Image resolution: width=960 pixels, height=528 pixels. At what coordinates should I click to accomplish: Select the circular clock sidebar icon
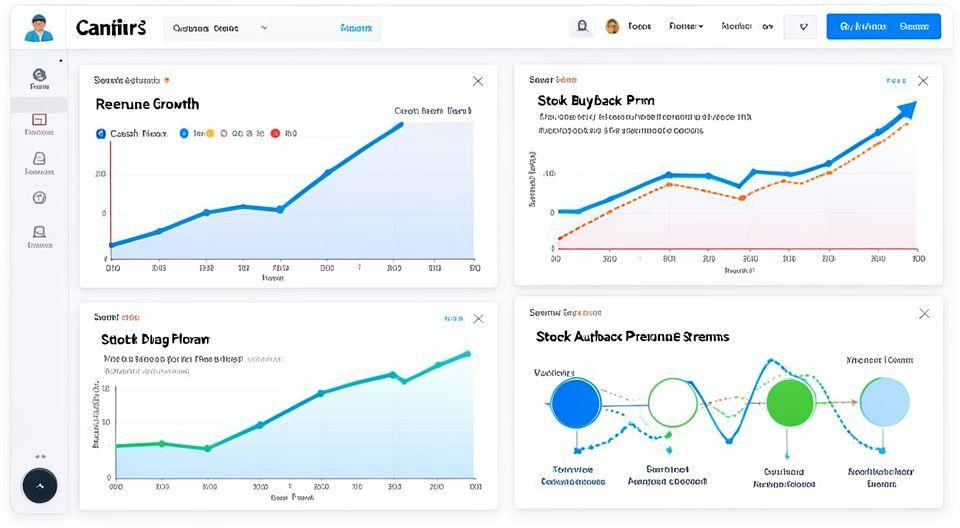tap(39, 198)
